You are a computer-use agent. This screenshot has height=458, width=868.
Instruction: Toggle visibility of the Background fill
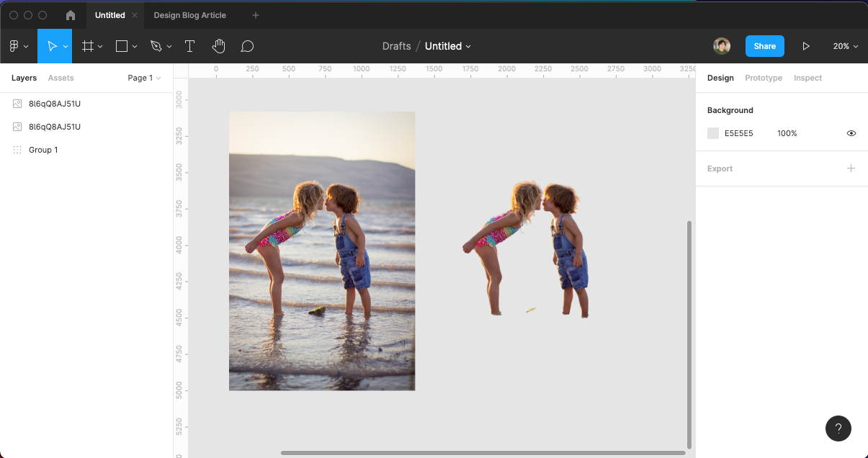[x=851, y=133]
